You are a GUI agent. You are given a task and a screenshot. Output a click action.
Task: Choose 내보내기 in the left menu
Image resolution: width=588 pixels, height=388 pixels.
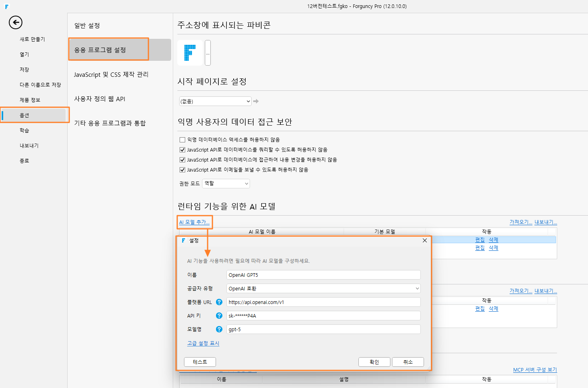pyautogui.click(x=29, y=146)
